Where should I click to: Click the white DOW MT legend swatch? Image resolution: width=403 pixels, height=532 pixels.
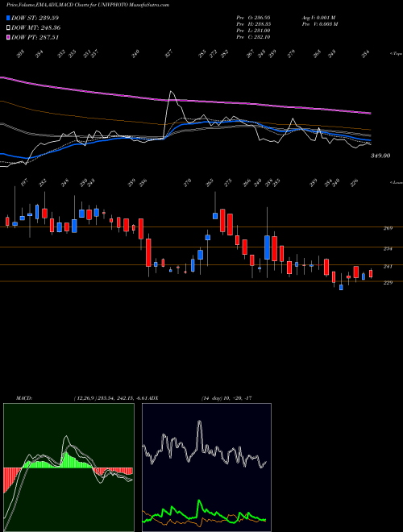[x=9, y=28]
